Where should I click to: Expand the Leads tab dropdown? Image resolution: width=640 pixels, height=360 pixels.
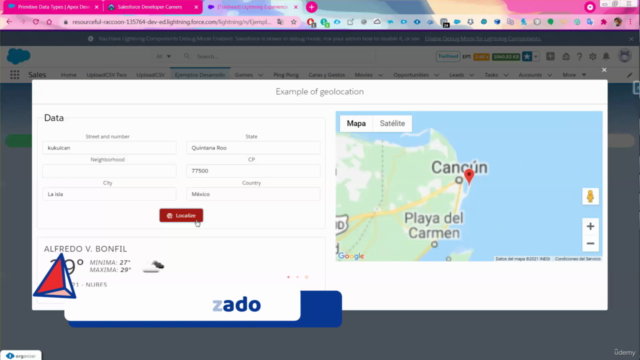click(x=472, y=75)
